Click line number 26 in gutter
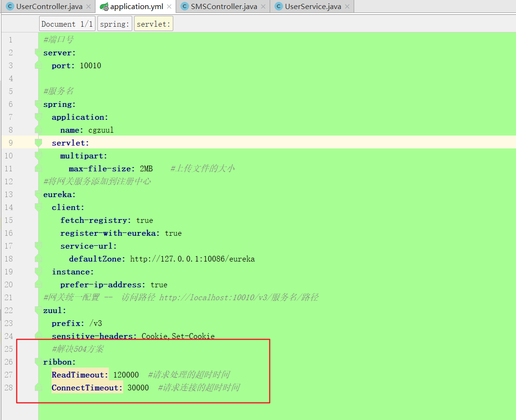 coord(9,362)
